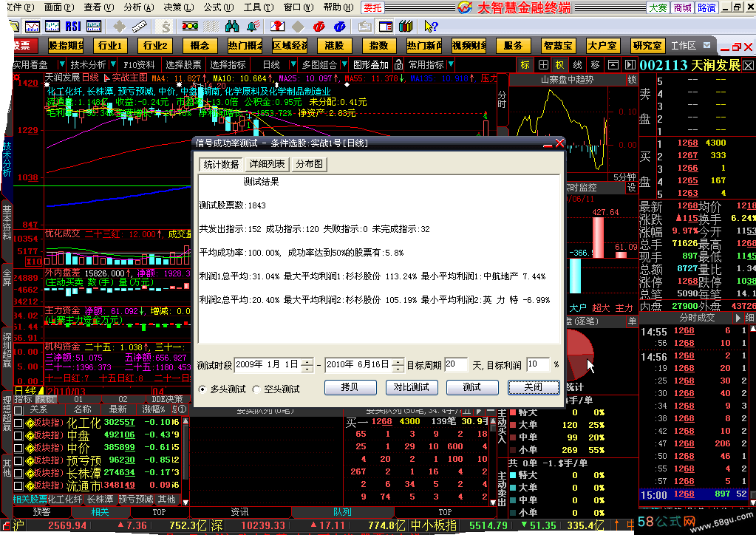Image resolution: width=756 pixels, height=535 pixels.
Task: Open the binoculars search icon
Action: (x=232, y=27)
